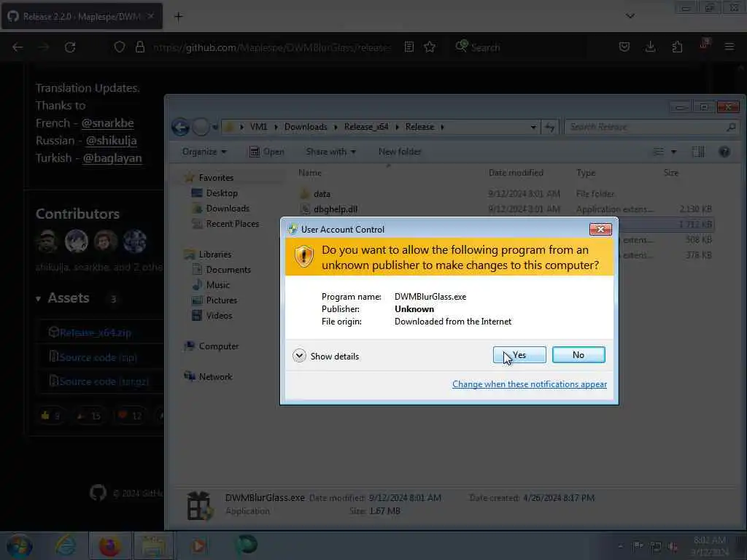Open Firefox extensions icon
The image size is (747, 560).
point(677,47)
